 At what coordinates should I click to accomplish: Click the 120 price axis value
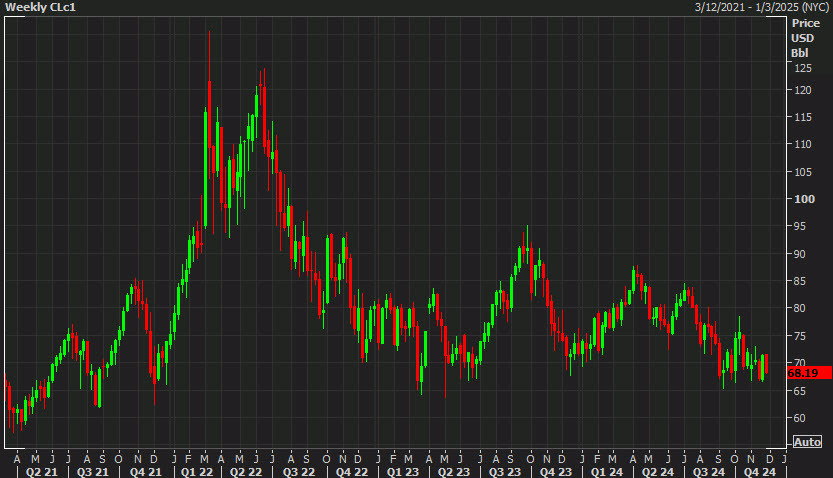pos(803,90)
